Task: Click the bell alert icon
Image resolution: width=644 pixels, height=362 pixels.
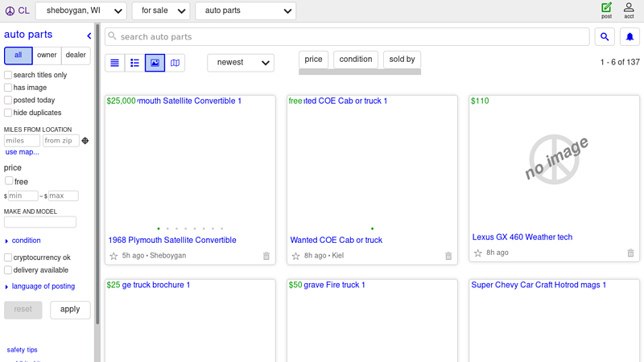Action: (630, 37)
